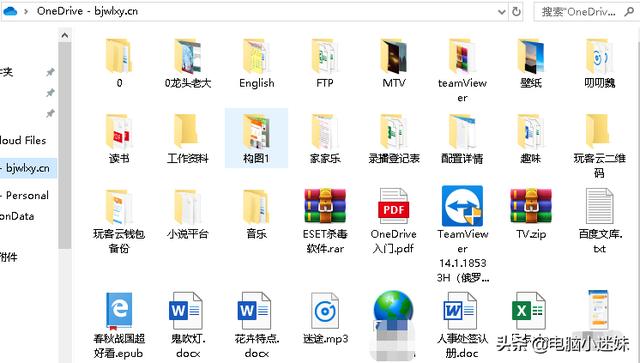Select the 春秋战国超好看.epub ebook
Viewport: 640px width, 363px height.
[119, 325]
